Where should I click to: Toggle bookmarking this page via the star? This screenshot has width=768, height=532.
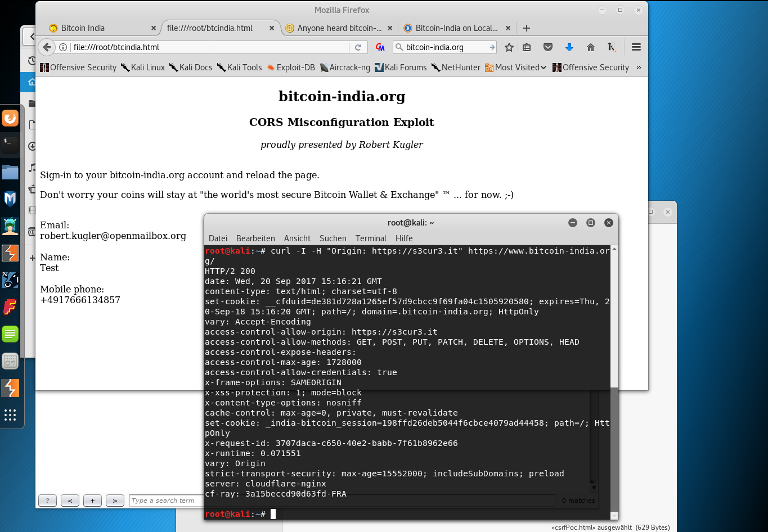pyautogui.click(x=509, y=47)
